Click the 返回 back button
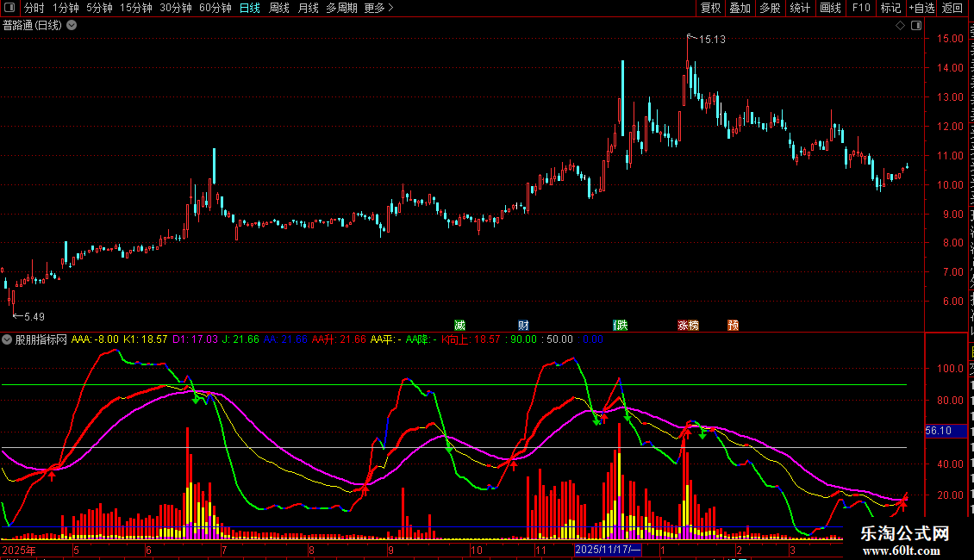Image resolution: width=974 pixels, height=560 pixels. click(x=952, y=8)
